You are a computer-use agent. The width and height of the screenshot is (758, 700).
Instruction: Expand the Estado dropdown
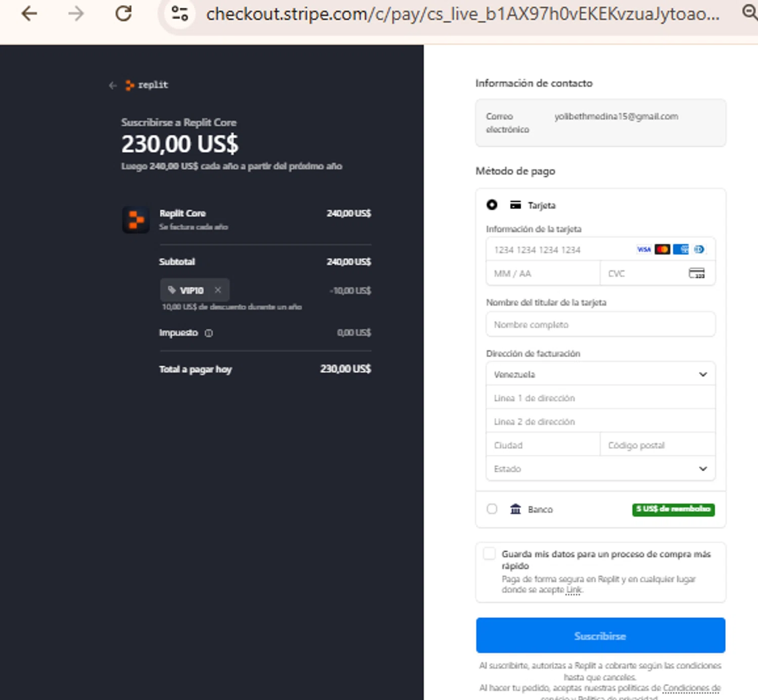coord(600,469)
